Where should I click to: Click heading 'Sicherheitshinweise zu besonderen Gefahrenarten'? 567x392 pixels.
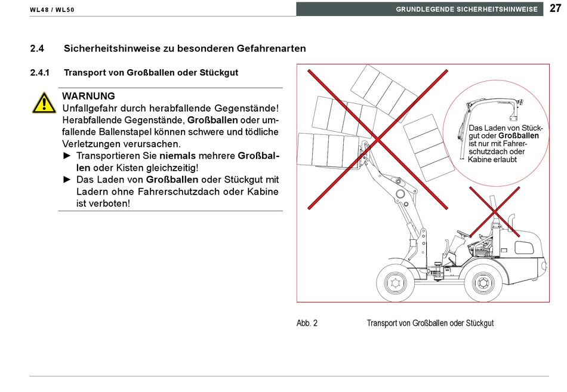coord(185,48)
